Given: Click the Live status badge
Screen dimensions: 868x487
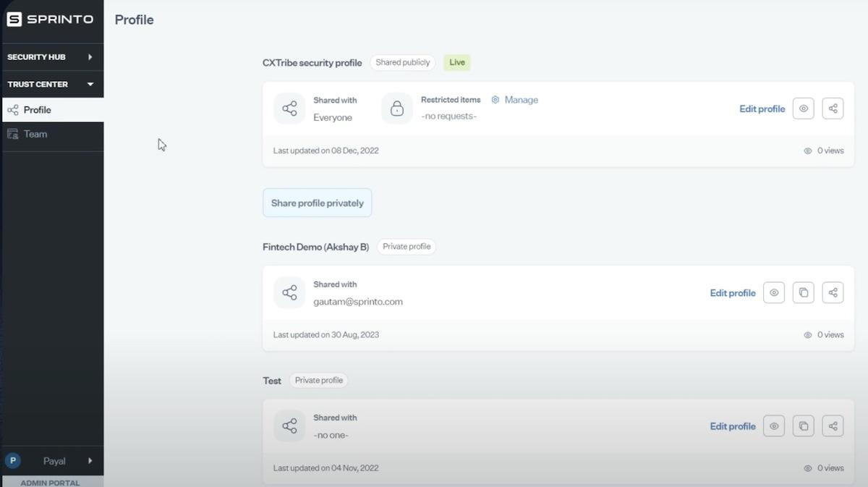Looking at the screenshot, I should click(457, 62).
